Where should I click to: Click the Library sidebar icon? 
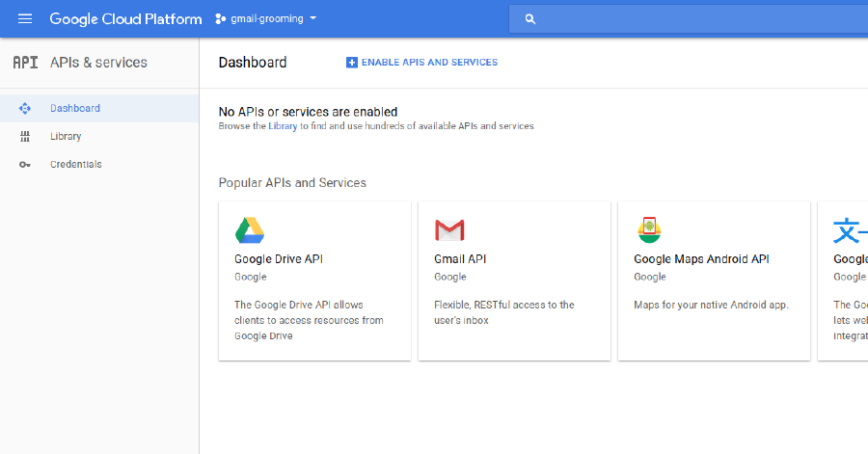point(25,137)
